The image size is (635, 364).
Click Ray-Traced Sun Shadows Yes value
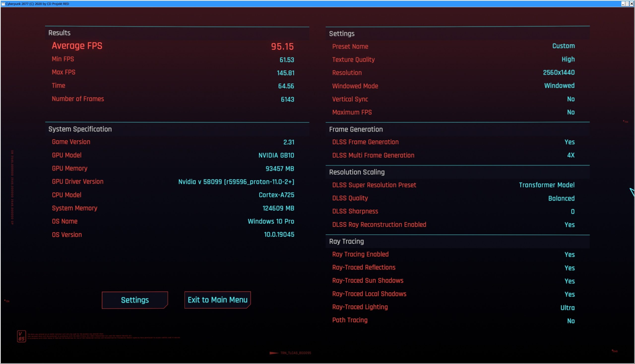point(570,281)
